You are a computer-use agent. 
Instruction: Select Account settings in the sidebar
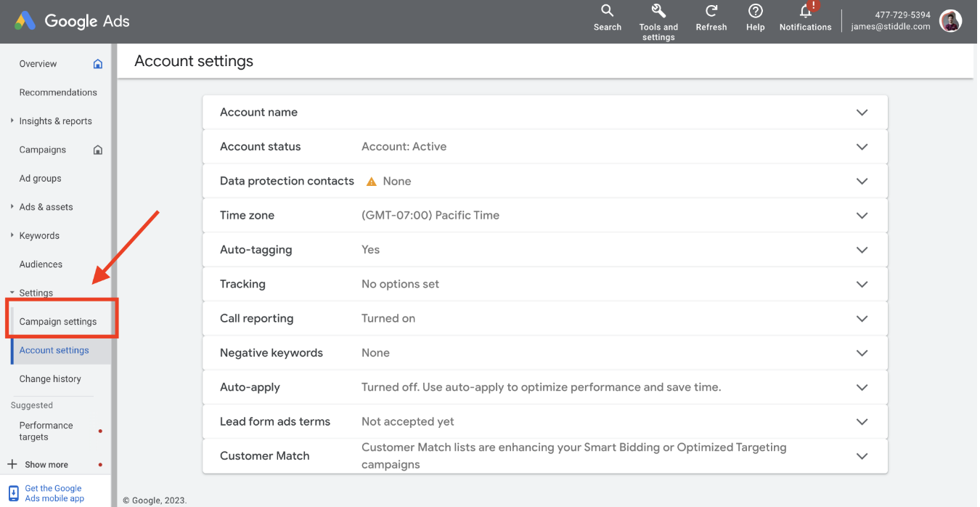[x=54, y=350]
